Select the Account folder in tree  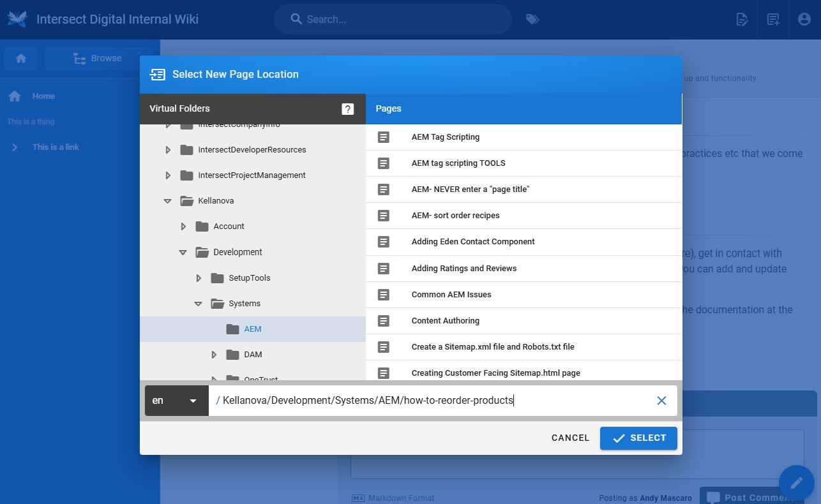pos(229,226)
